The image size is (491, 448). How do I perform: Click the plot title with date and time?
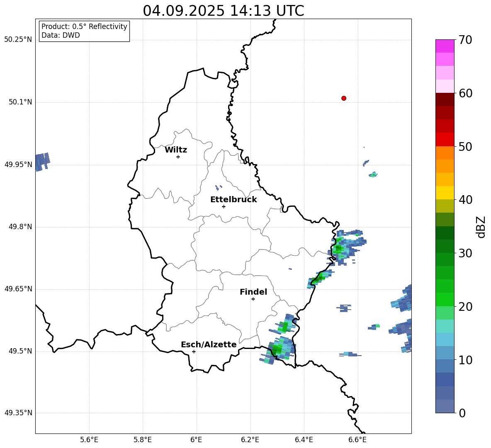[x=223, y=11]
